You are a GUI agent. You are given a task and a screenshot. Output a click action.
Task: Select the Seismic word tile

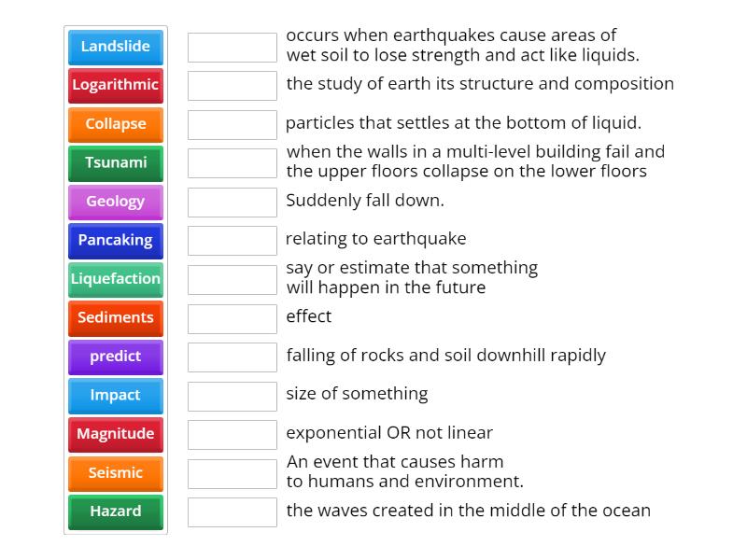coord(116,473)
